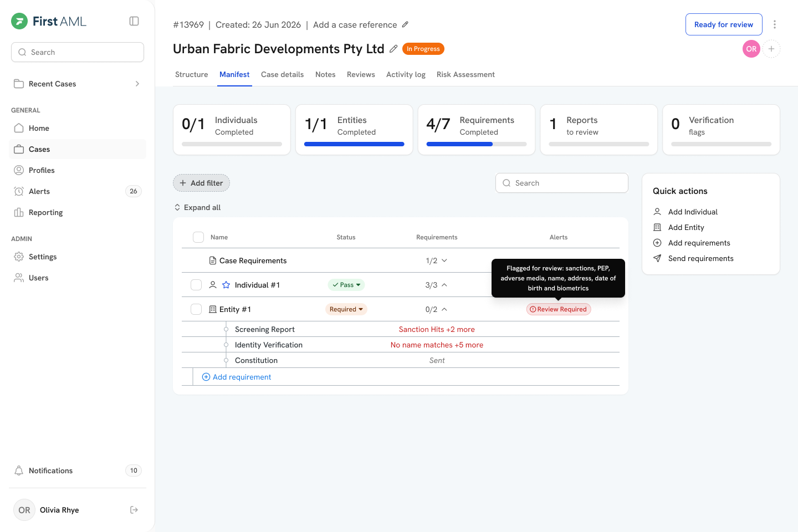This screenshot has height=532, width=798.
Task: Click the edit case reference pencil icon
Action: coord(405,24)
